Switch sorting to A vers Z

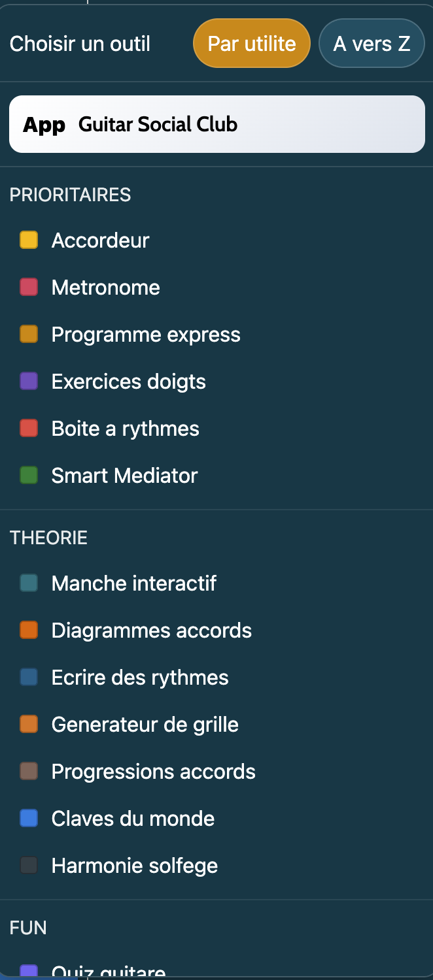coord(372,43)
